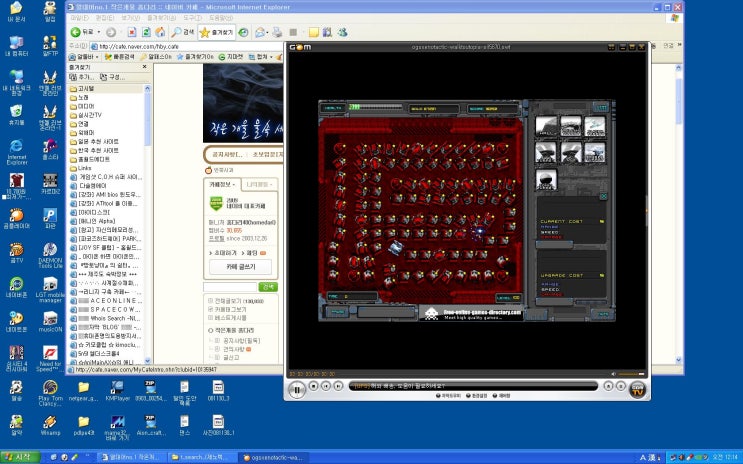743x464 pixels.
Task: Expand the 실시간TV favorites folder
Action: [86, 115]
